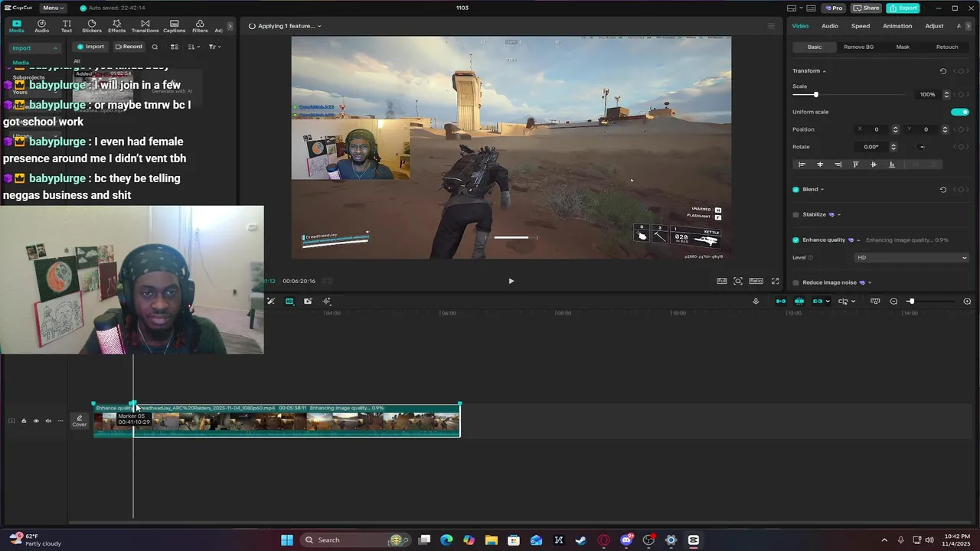Viewport: 980px width, 551px height.
Task: Open the Captions panel
Action: [174, 26]
